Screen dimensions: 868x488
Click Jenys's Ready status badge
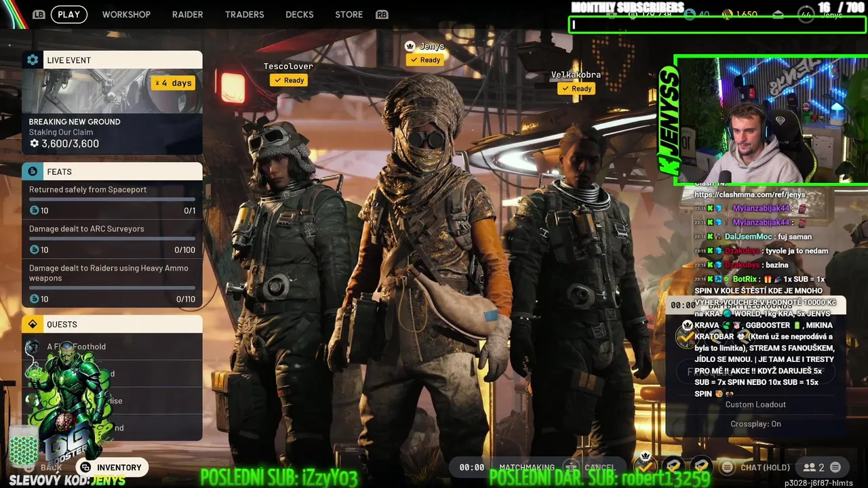click(425, 60)
